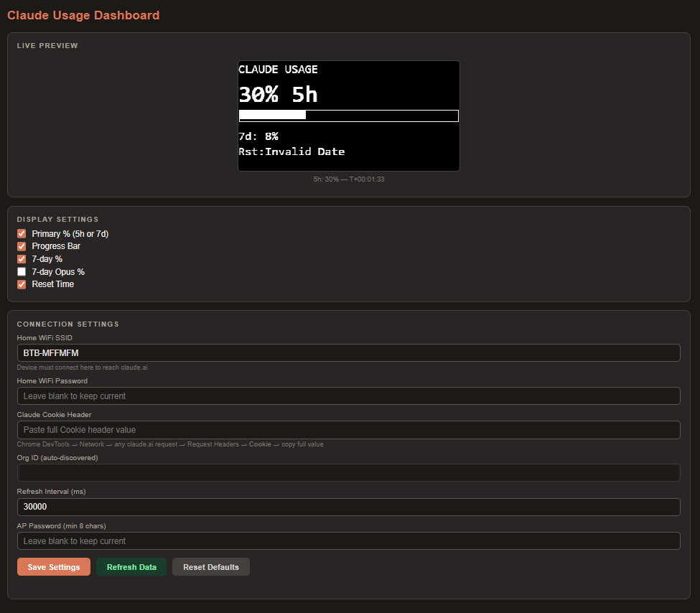700x613 pixels.
Task: Click the Save Settings button
Action: 54,566
